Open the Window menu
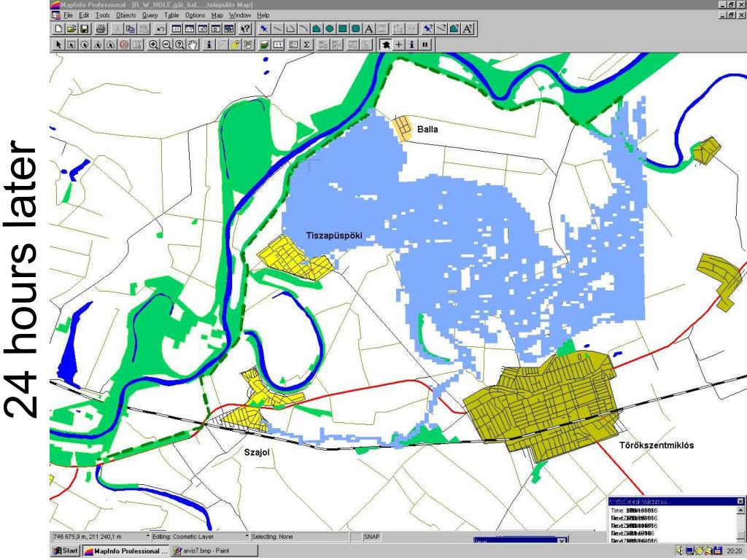Viewport: 747px width, 560px height. tap(240, 15)
